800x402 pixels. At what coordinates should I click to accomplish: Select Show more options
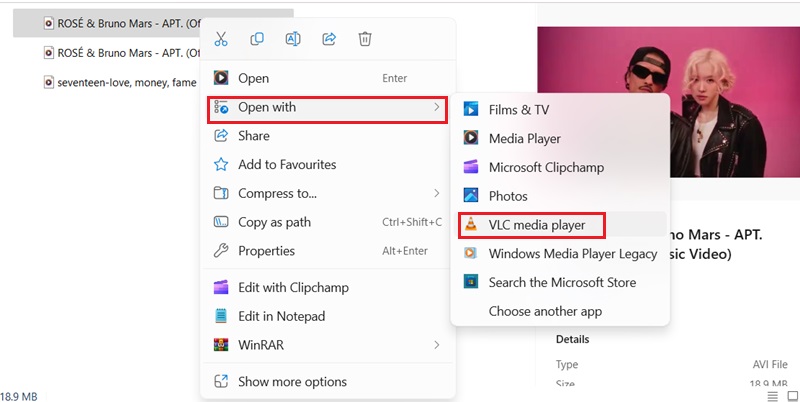click(327, 382)
